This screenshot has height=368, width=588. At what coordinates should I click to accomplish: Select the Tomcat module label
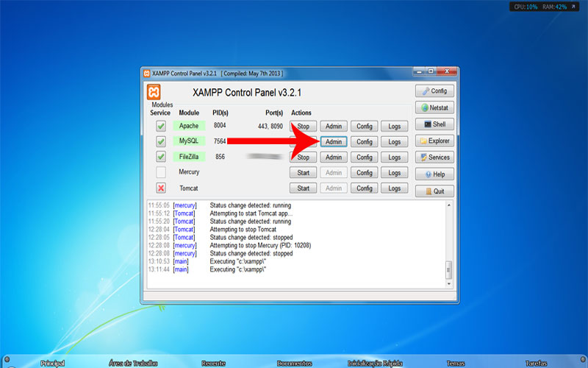[188, 188]
